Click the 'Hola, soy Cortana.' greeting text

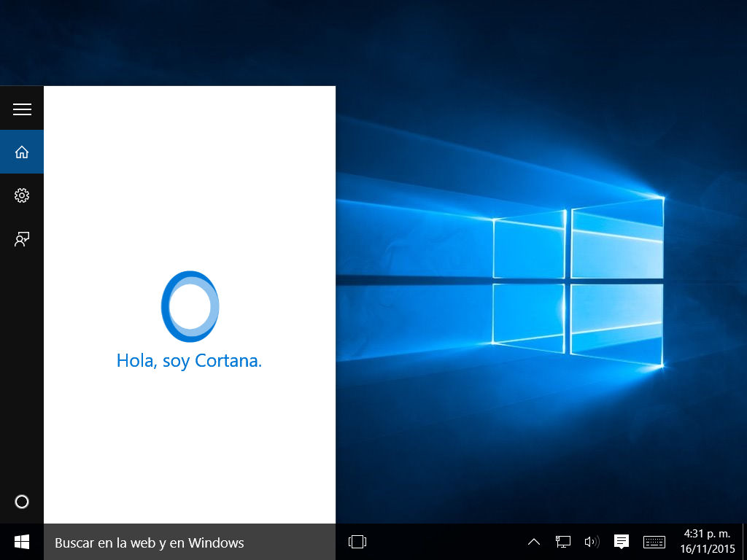coord(189,360)
